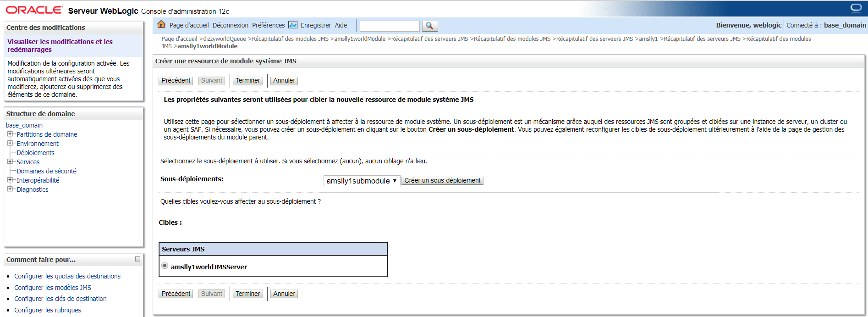Open the Sous-déploiements dropdown

[x=362, y=181]
